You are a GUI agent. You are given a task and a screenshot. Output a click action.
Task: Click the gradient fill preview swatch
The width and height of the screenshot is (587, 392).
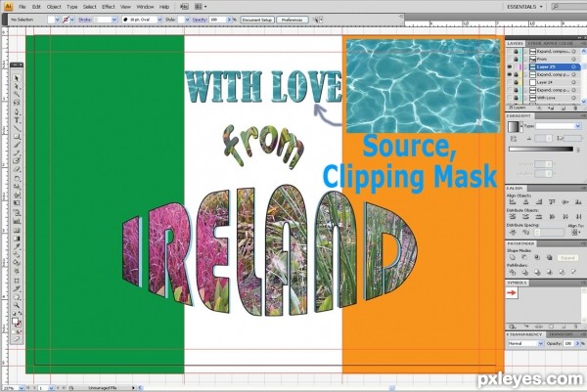(x=513, y=126)
